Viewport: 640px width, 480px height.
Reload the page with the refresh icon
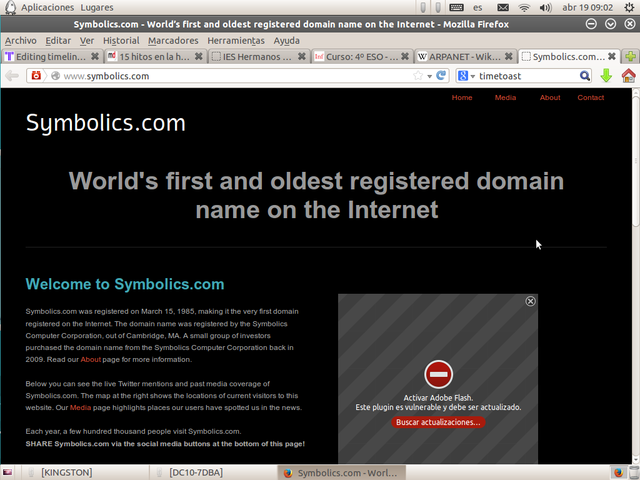(441, 76)
